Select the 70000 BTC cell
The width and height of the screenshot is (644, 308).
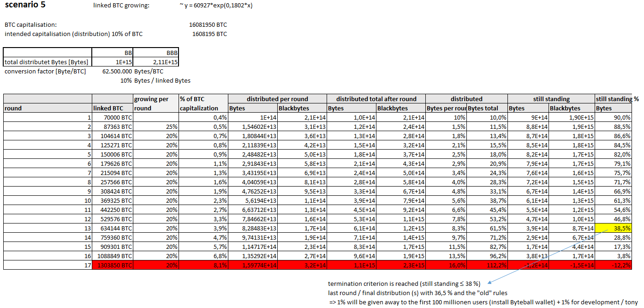click(x=113, y=117)
